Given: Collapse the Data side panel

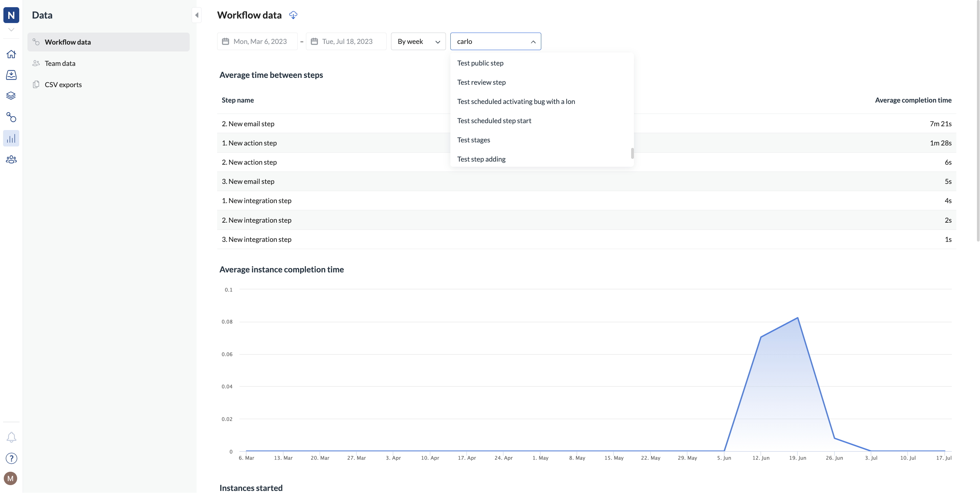Looking at the screenshot, I should (x=197, y=15).
